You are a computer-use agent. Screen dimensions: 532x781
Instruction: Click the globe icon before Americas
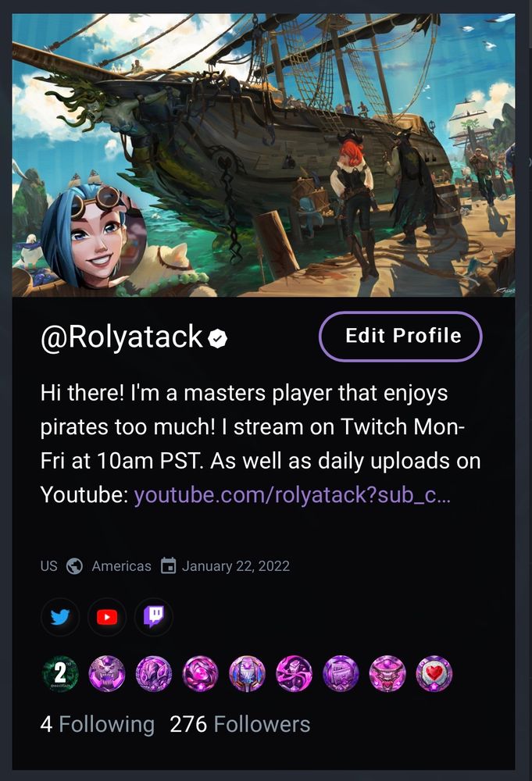(x=74, y=566)
